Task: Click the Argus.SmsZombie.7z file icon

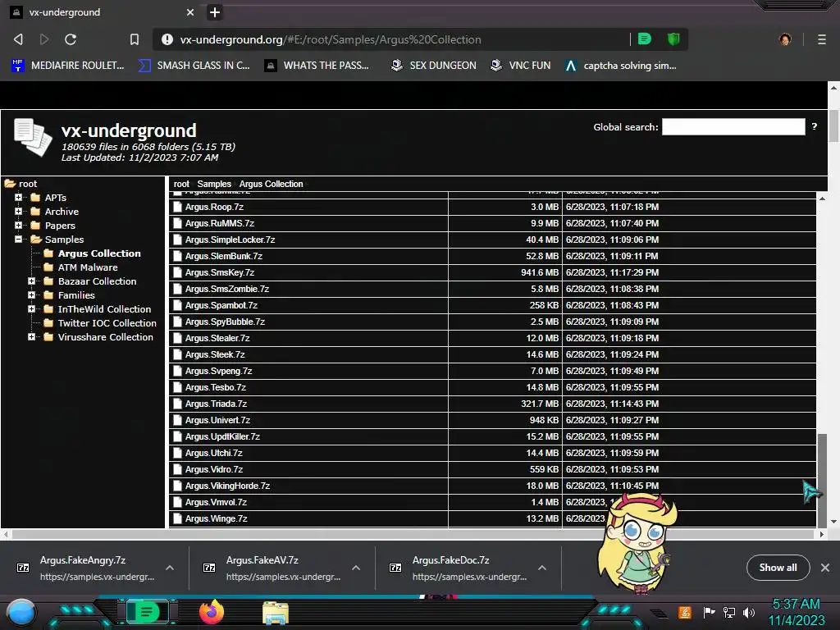Action: 178,289
